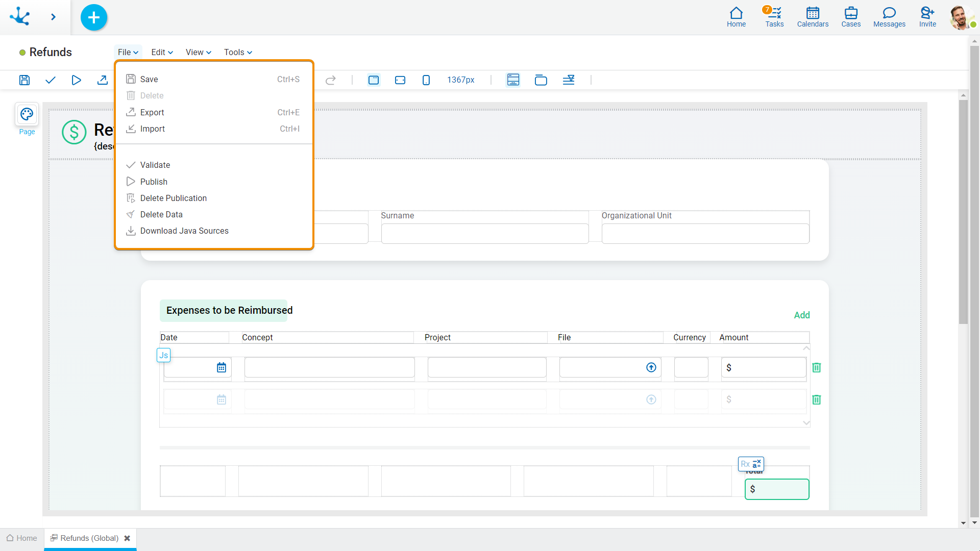Click the Deyel logo icon

(x=20, y=17)
